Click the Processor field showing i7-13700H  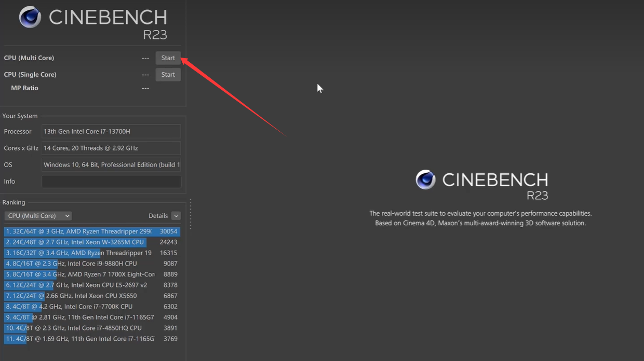pos(111,132)
